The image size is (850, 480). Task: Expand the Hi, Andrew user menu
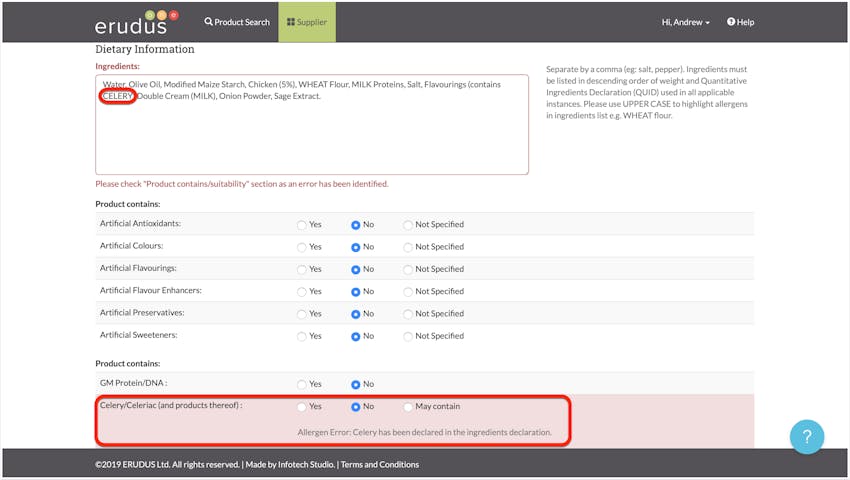click(685, 22)
